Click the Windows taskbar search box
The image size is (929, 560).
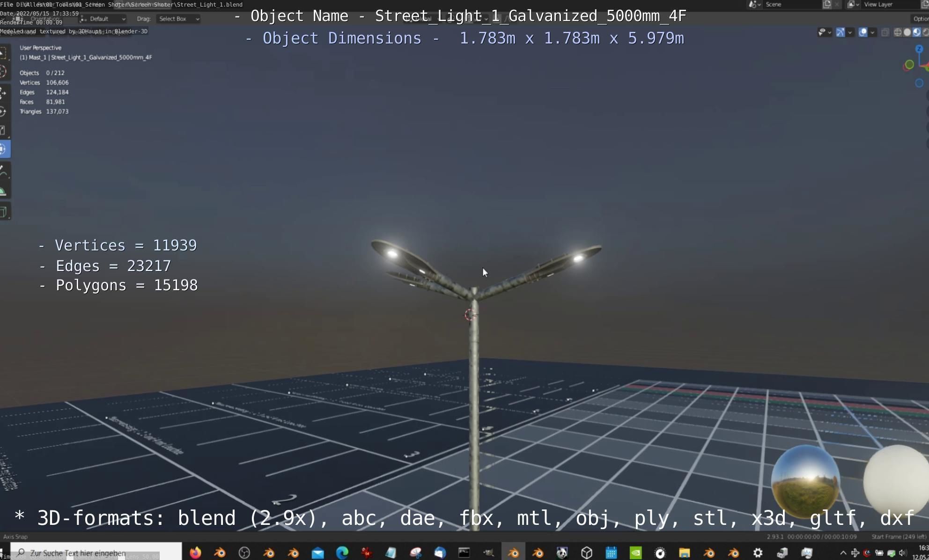(96, 553)
